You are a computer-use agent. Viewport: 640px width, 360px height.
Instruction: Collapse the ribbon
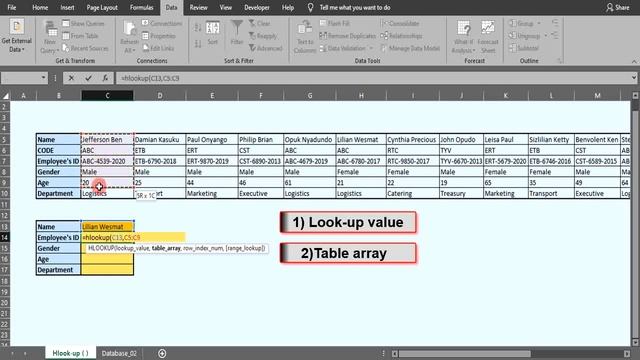click(634, 61)
